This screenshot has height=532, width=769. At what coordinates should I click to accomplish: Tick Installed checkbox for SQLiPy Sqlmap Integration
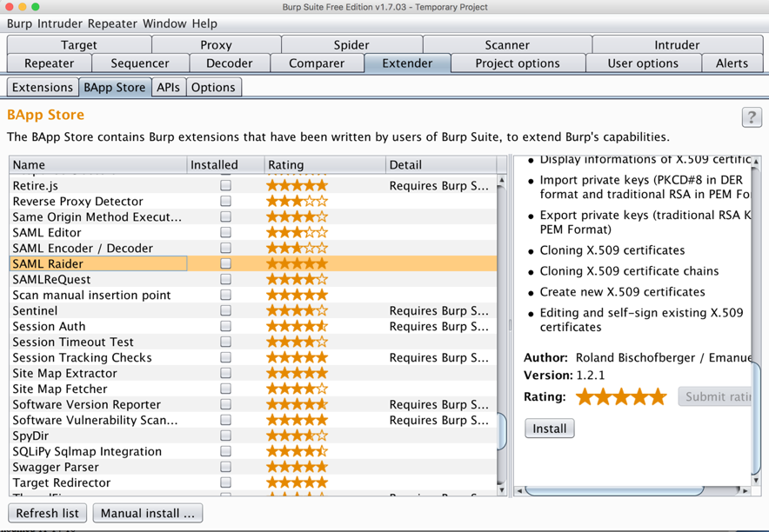pos(225,451)
